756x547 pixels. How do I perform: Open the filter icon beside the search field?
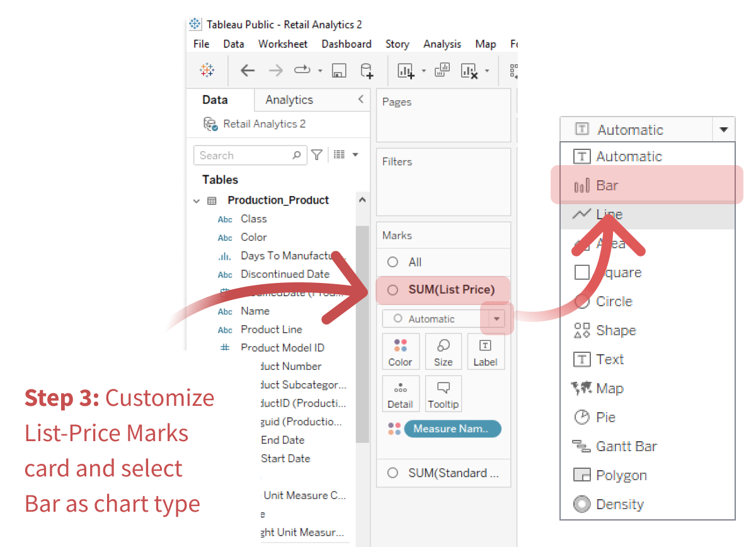(316, 155)
